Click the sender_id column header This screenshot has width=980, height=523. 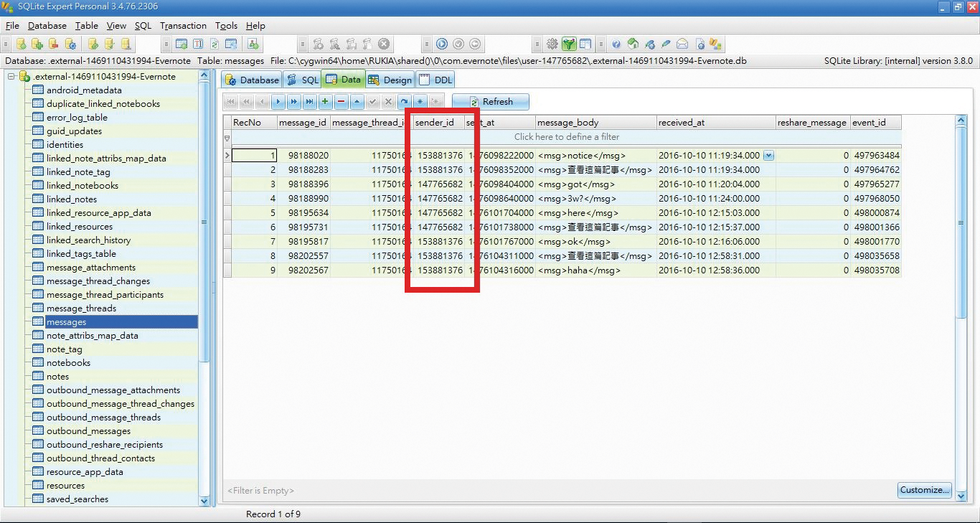[x=438, y=123]
